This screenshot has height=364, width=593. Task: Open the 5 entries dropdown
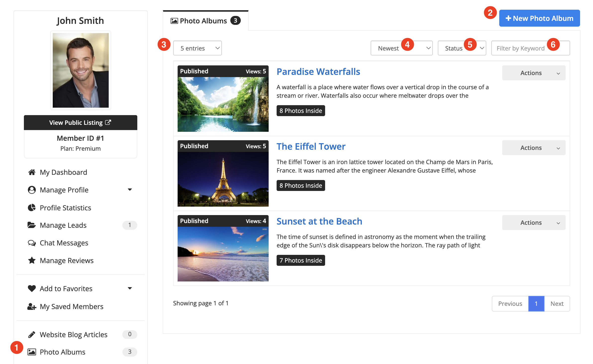[x=197, y=48]
